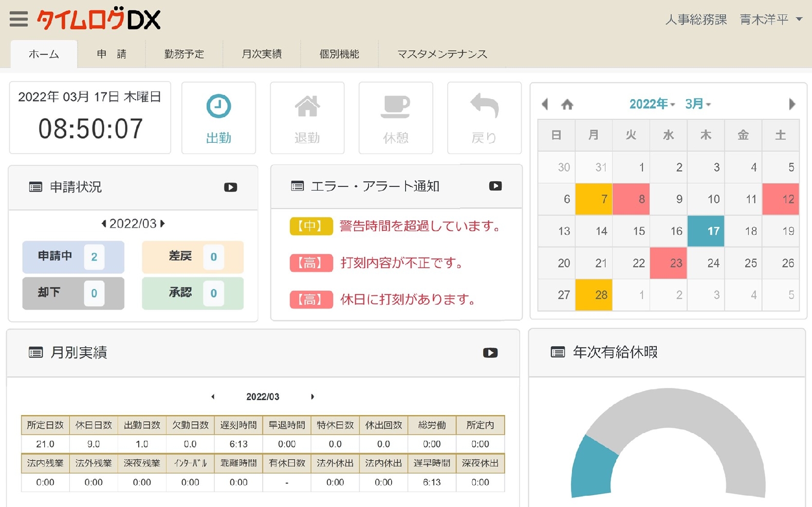Image resolution: width=812 pixels, height=507 pixels.
Task: Click the 却下 status card
Action: (x=73, y=293)
